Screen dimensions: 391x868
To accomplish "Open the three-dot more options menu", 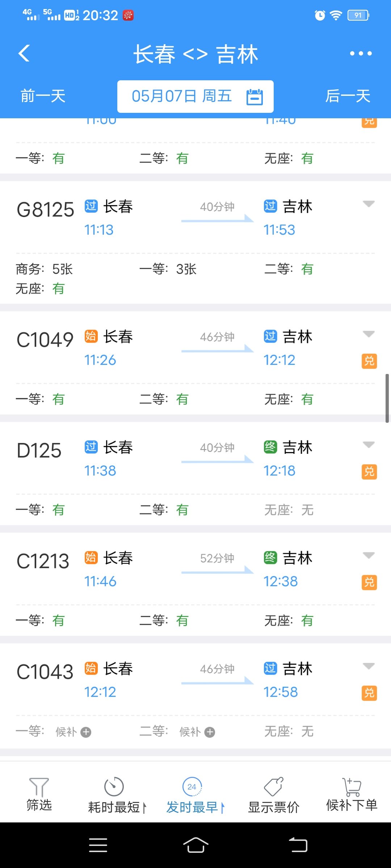I will 361,54.
